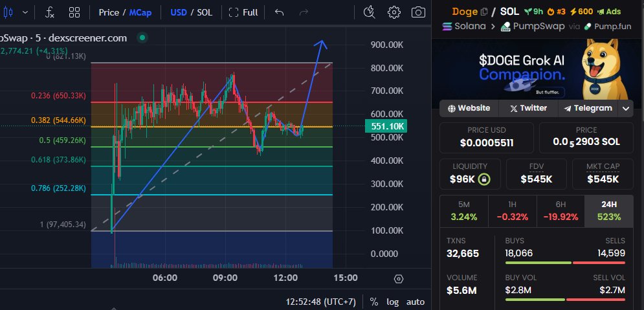Screen dimensions: 644x310
Task: Copy the Doge token address icon
Action: (484, 12)
